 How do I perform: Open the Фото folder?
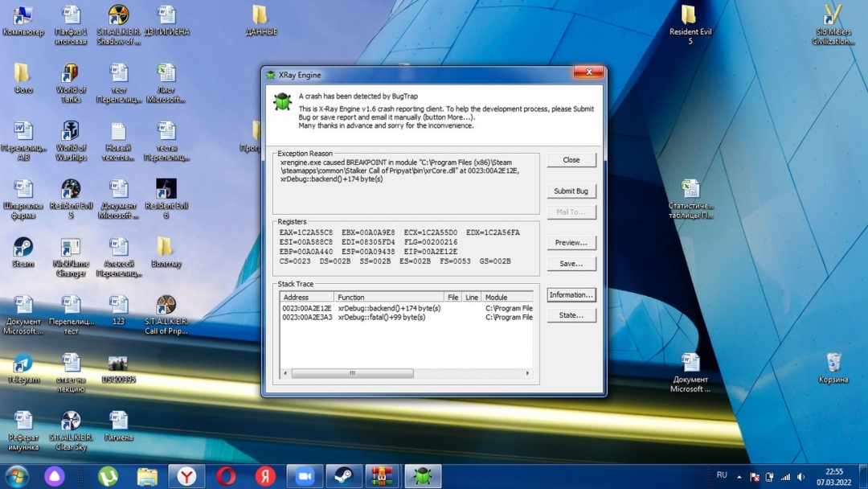23,78
